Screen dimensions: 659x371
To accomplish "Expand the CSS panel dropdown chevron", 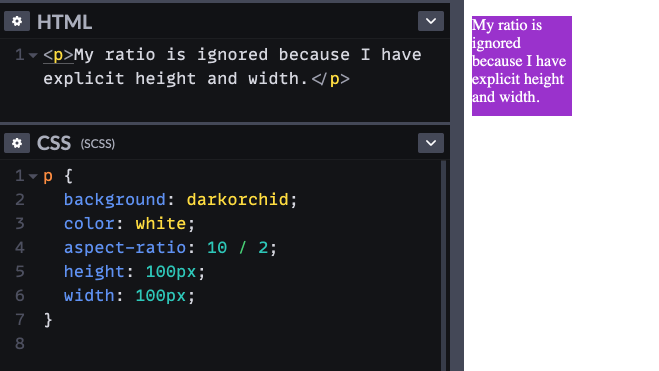I will (431, 143).
